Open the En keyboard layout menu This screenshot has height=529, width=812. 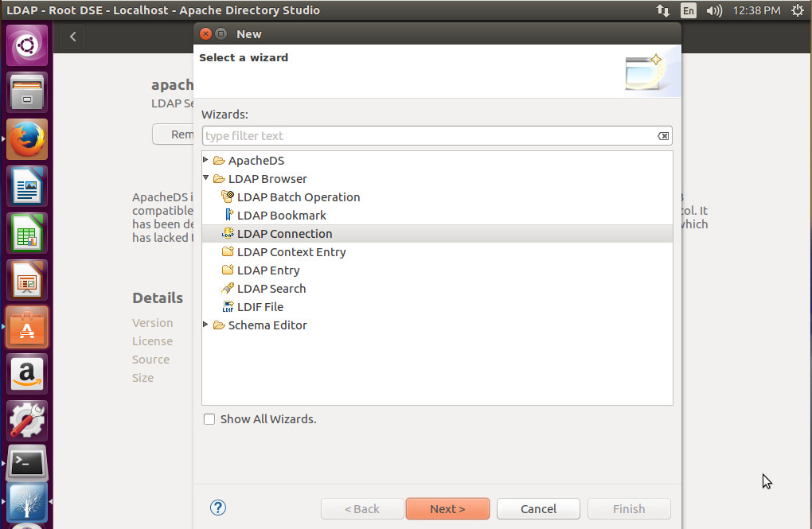tap(688, 10)
